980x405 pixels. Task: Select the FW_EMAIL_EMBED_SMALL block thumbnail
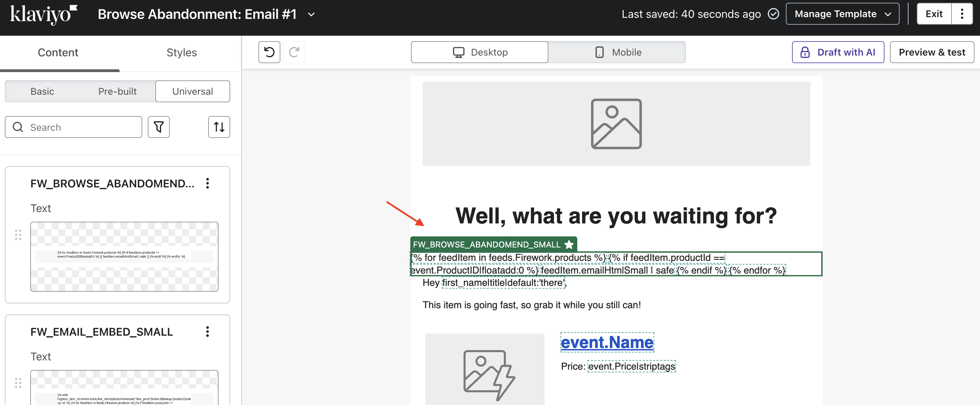[124, 387]
